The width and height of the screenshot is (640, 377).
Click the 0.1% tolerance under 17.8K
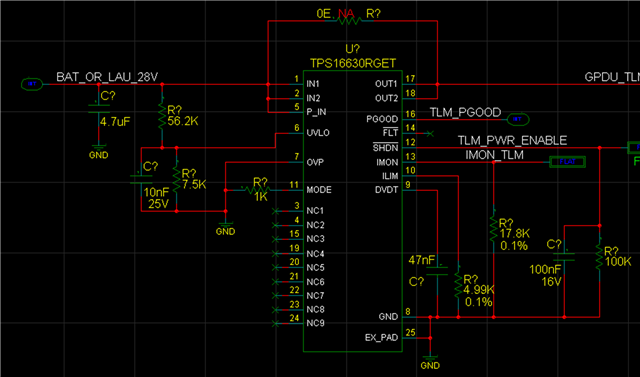point(514,246)
